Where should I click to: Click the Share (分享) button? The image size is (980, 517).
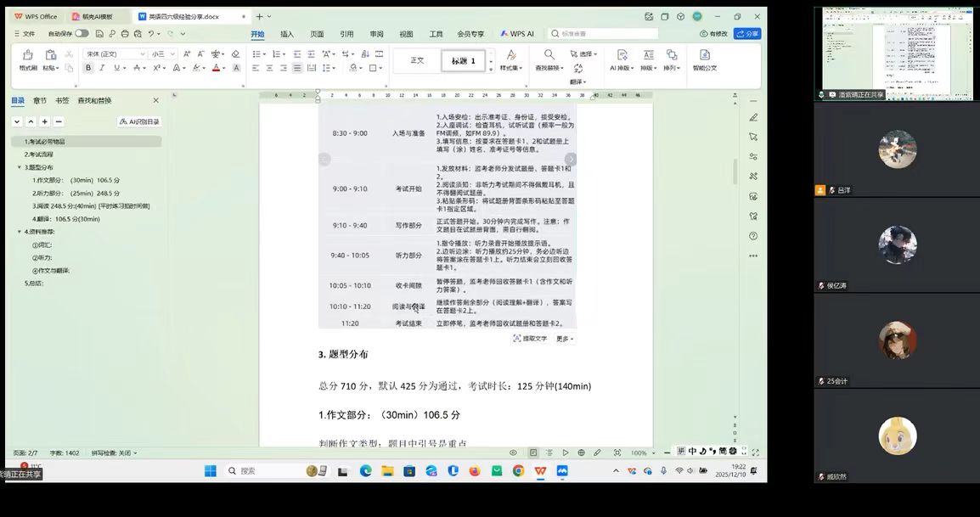pos(747,34)
